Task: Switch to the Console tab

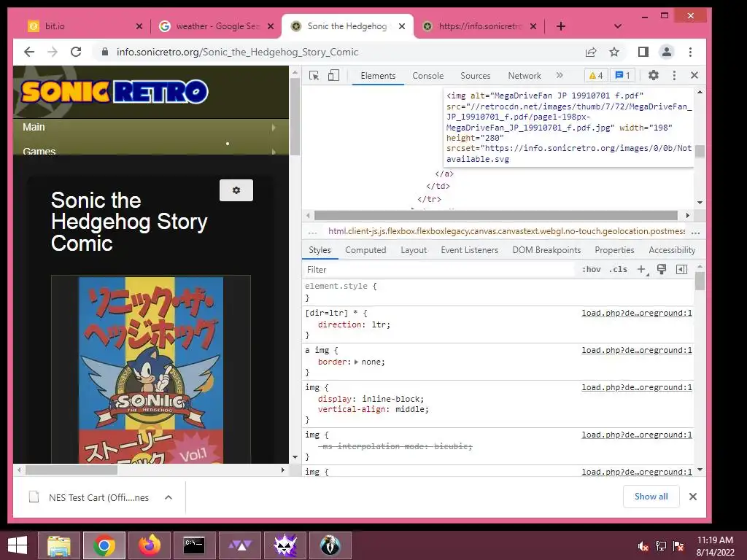Action: pos(427,76)
